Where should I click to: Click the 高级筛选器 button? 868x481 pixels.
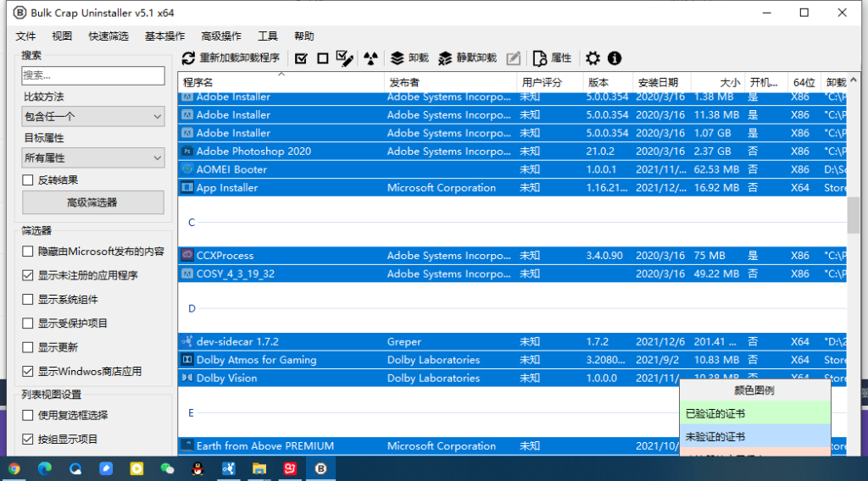point(93,202)
